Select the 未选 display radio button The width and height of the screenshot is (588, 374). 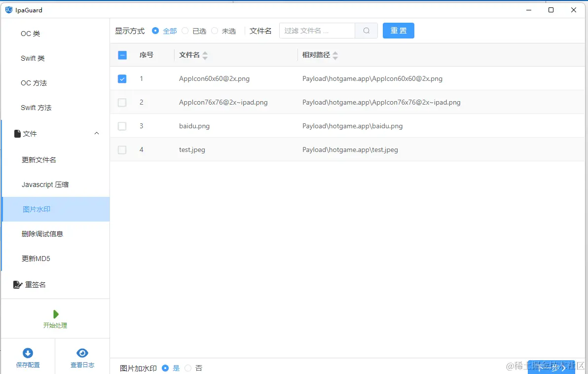click(x=215, y=31)
